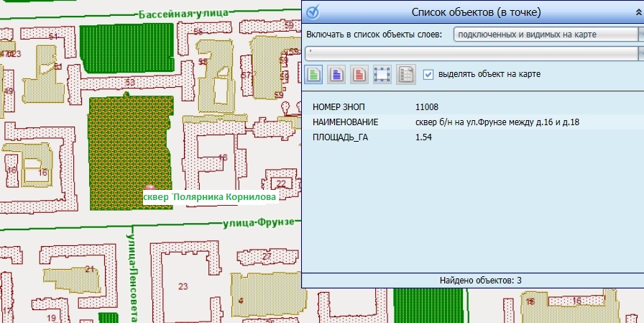Select the НОМЕР ЗНОП row value 11008
The image size is (644, 323).
428,106
